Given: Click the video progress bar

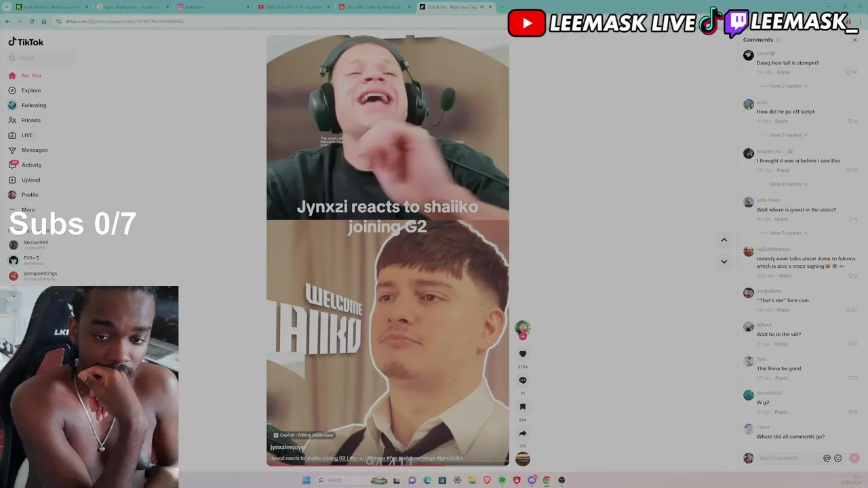Looking at the screenshot, I should 388,465.
